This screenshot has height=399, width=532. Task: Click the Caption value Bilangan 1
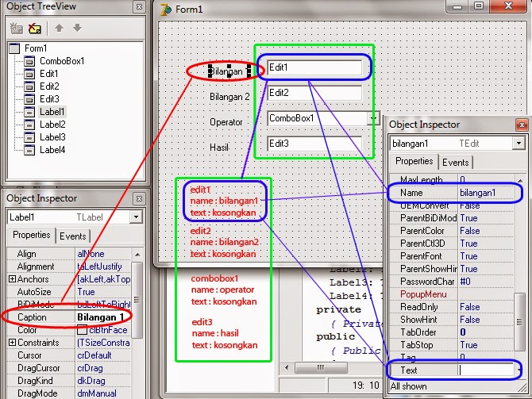point(102,317)
